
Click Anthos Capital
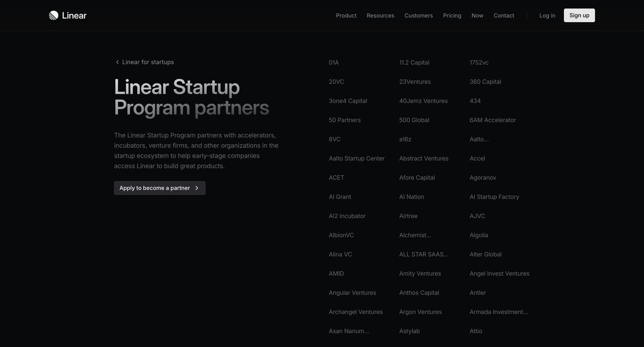click(x=419, y=293)
